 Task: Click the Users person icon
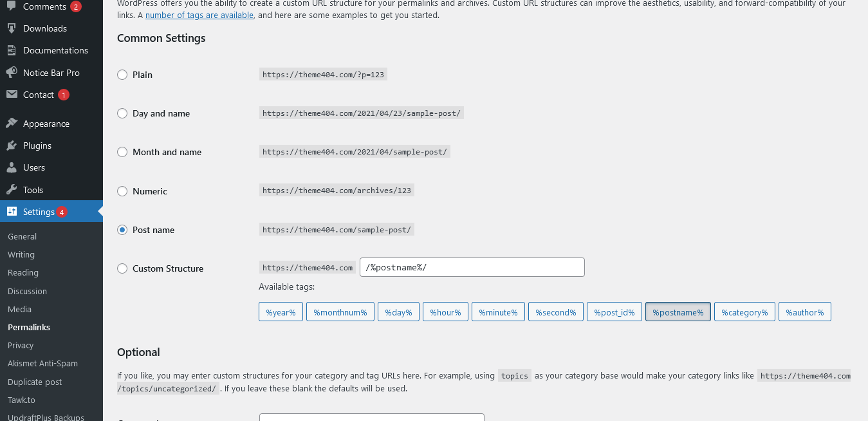coord(12,167)
